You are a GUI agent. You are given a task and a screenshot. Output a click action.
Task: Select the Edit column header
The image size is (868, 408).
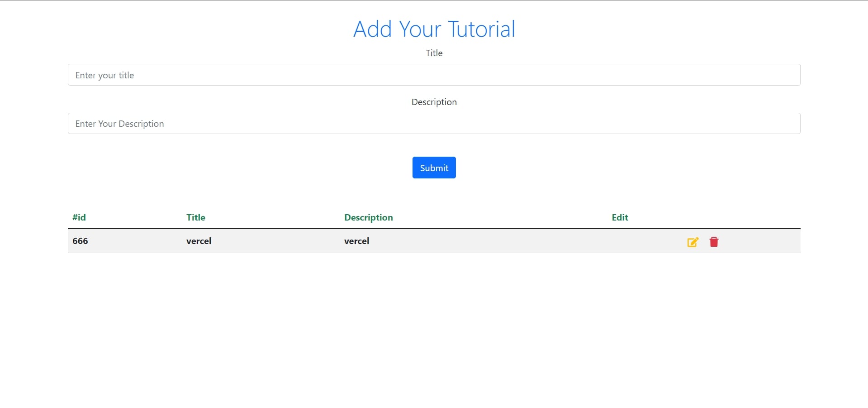620,217
